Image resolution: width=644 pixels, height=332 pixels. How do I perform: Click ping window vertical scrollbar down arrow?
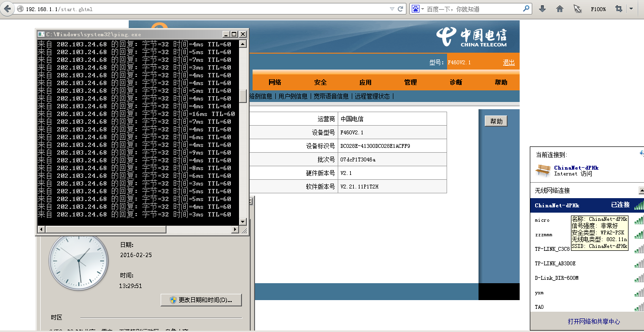pos(243,221)
